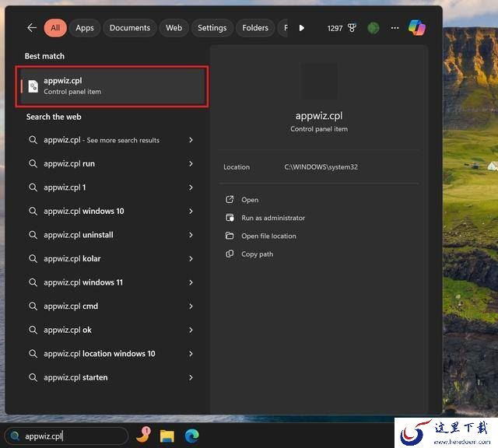
Task: Open the green user profile avatar
Action: click(x=373, y=28)
